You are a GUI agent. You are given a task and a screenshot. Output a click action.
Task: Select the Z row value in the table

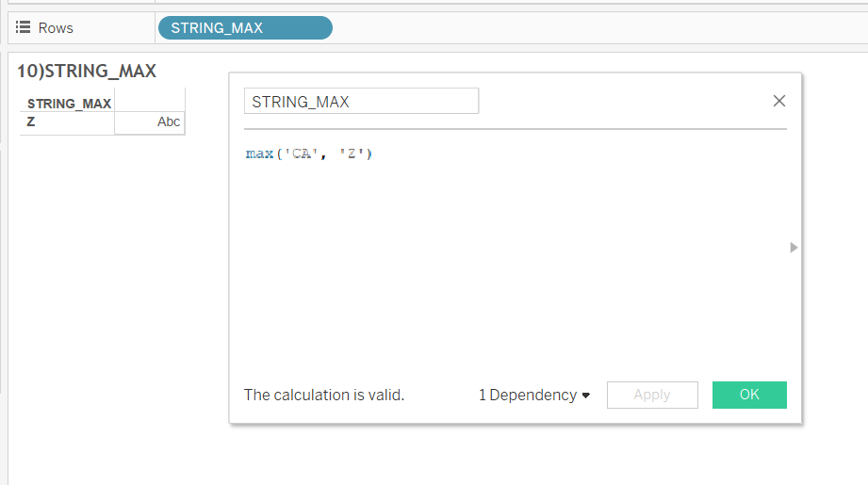(31, 121)
